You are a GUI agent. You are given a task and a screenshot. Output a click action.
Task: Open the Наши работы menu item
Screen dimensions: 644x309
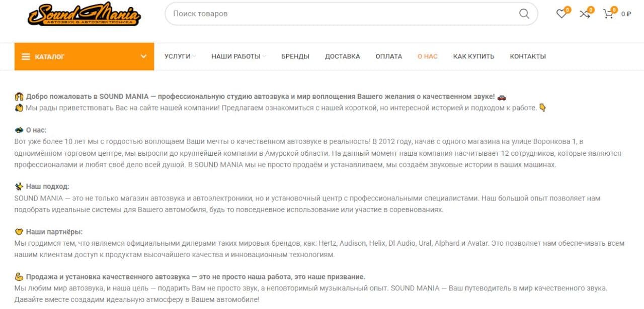click(235, 56)
